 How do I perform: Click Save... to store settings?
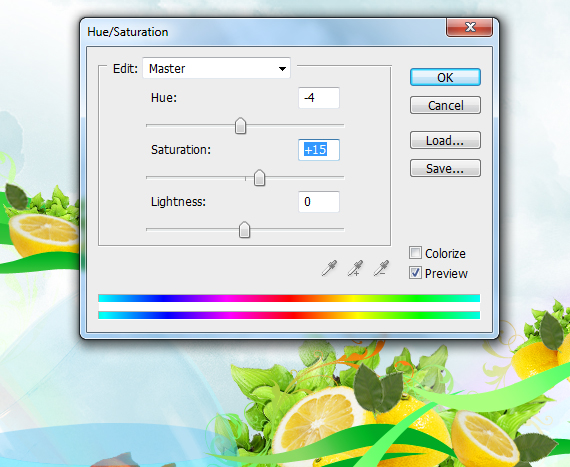[445, 168]
